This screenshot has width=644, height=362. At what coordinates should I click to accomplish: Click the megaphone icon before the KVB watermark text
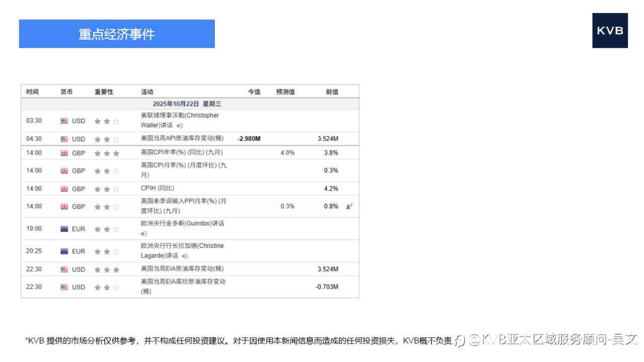tap(458, 340)
